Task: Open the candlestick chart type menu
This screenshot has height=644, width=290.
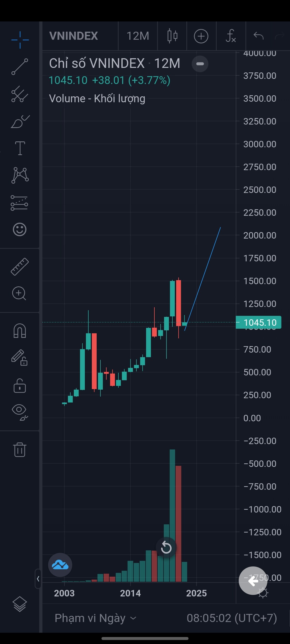Action: click(172, 36)
